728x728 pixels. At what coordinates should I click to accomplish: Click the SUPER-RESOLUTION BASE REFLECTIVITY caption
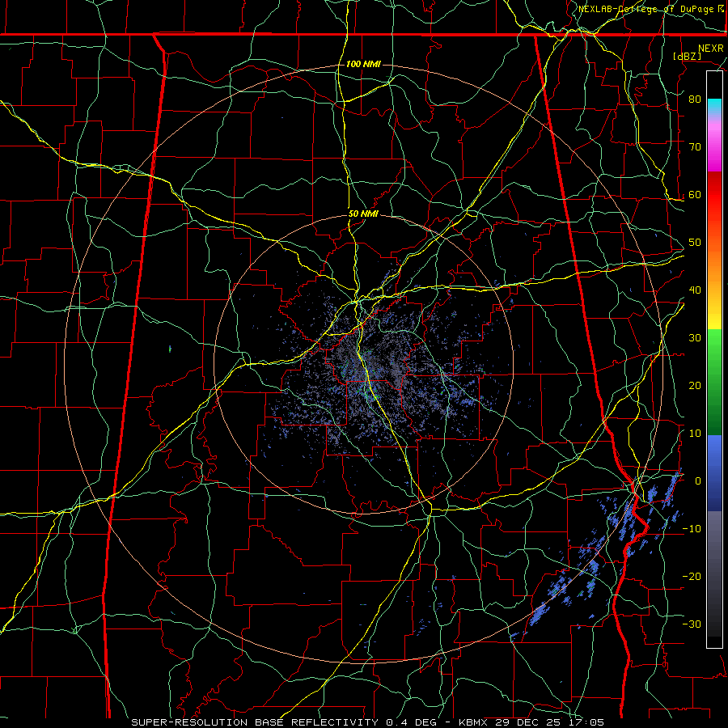point(255,722)
